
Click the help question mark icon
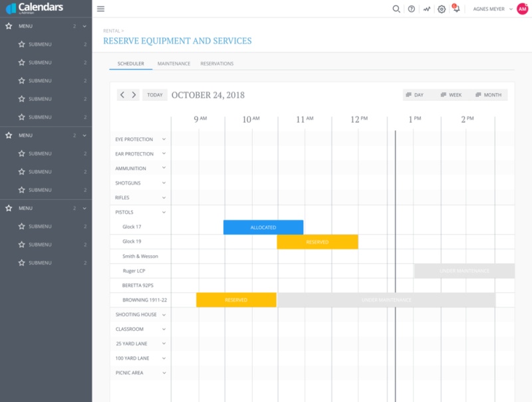tap(412, 9)
